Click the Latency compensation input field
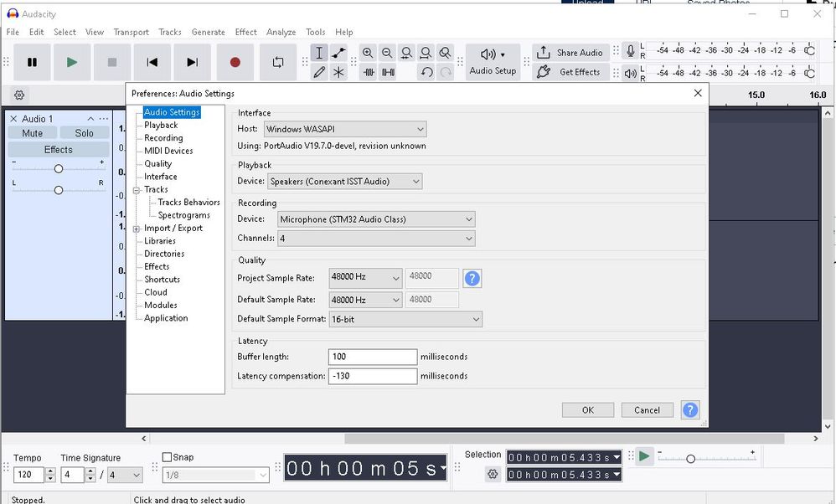This screenshot has width=836, height=504. (373, 376)
